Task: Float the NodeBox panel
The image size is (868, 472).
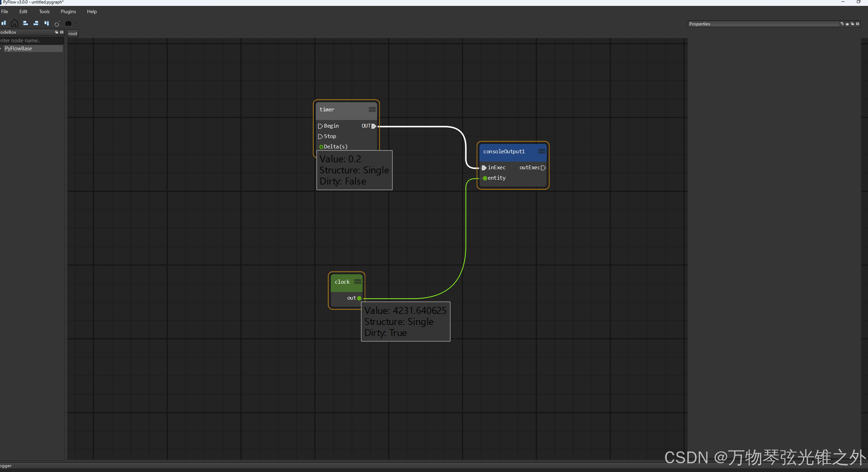Action: [57, 32]
